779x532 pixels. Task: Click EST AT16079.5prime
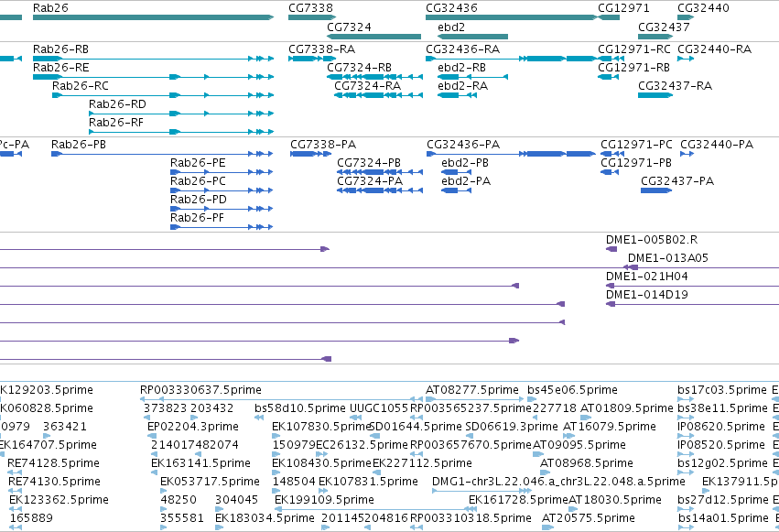tap(609, 427)
